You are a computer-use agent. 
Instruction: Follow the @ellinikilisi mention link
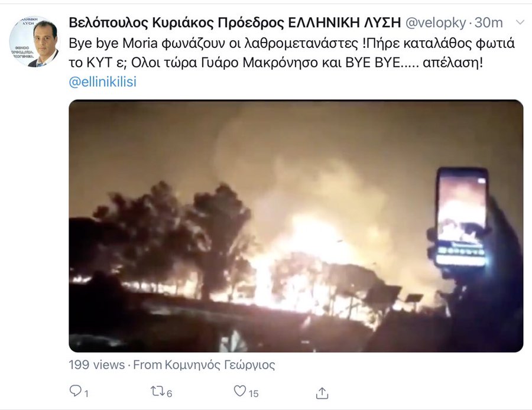(x=102, y=82)
